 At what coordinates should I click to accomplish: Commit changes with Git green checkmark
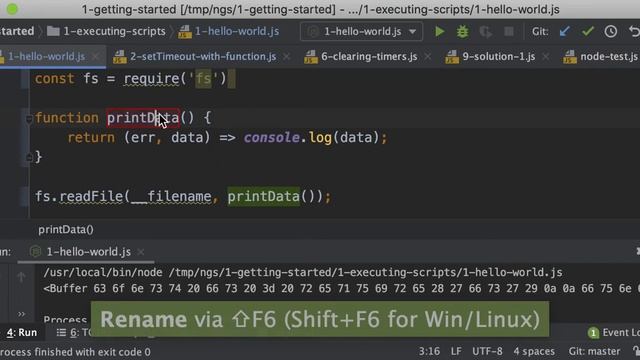[587, 31]
